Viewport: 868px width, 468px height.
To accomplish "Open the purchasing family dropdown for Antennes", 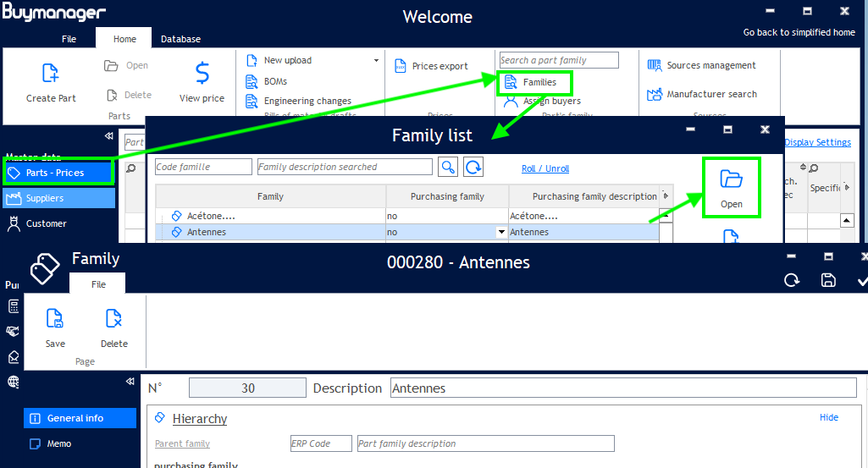I will 500,232.
